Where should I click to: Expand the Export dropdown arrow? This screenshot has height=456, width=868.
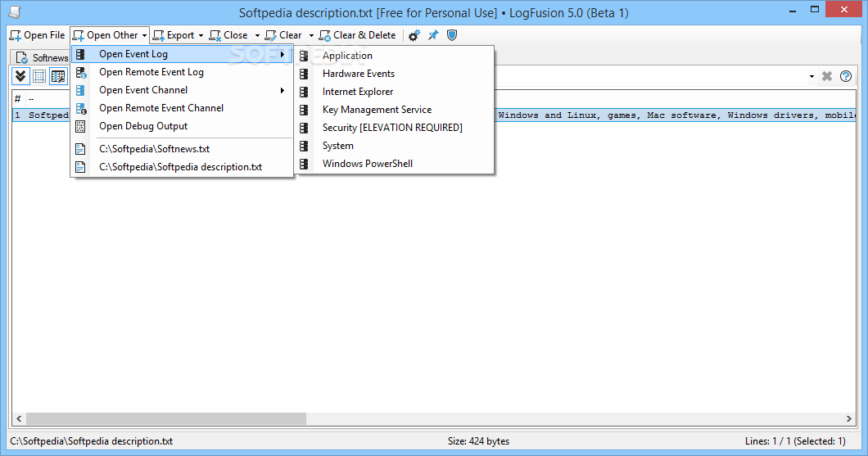click(x=201, y=35)
